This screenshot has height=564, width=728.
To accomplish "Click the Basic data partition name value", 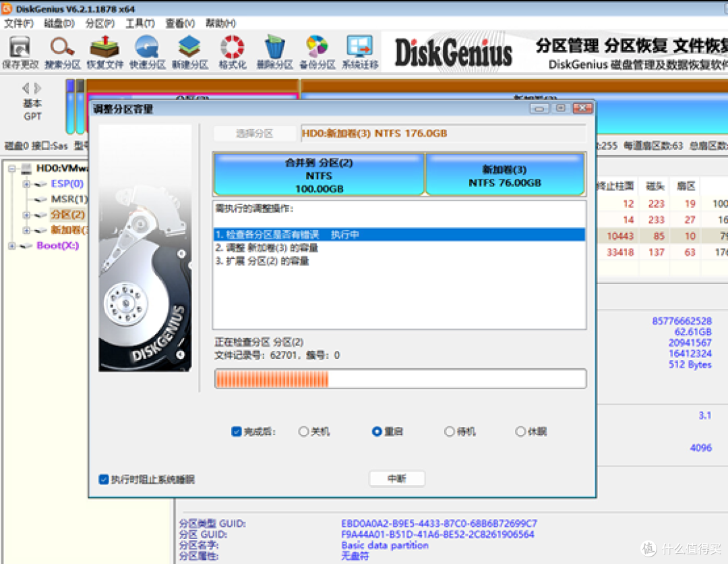I will (x=384, y=545).
